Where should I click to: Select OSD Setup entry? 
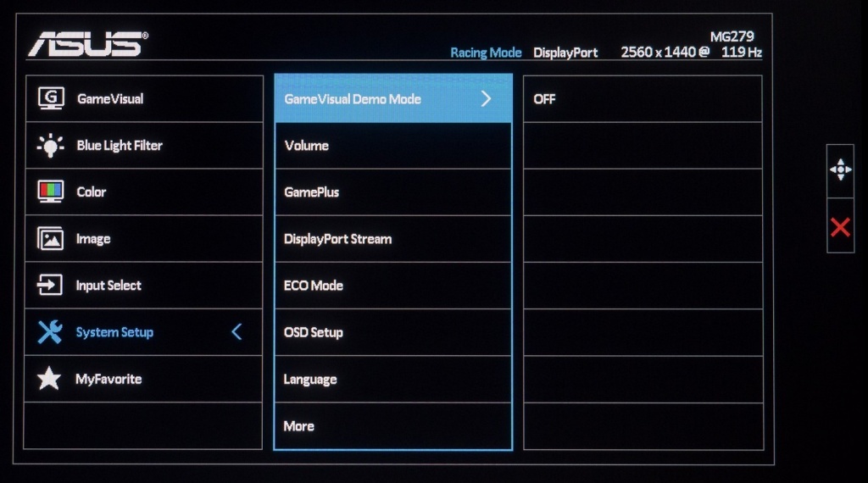click(393, 332)
